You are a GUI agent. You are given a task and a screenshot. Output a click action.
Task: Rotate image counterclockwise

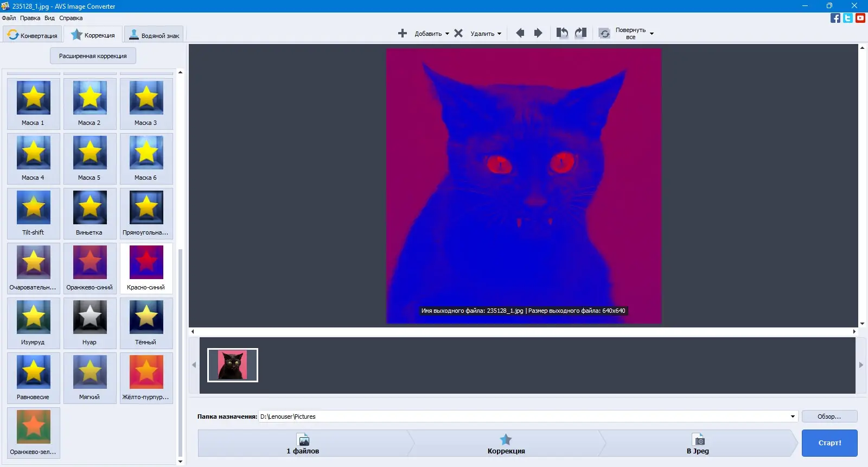tap(562, 33)
